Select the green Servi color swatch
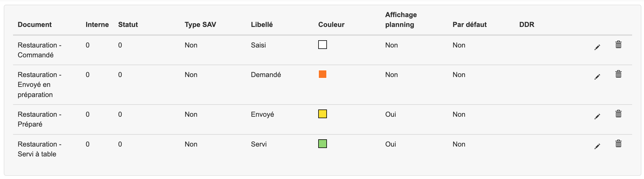 click(323, 144)
